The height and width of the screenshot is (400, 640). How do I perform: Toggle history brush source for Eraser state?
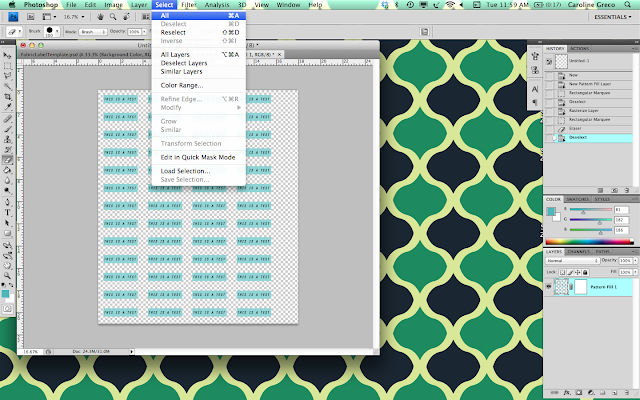[549, 129]
